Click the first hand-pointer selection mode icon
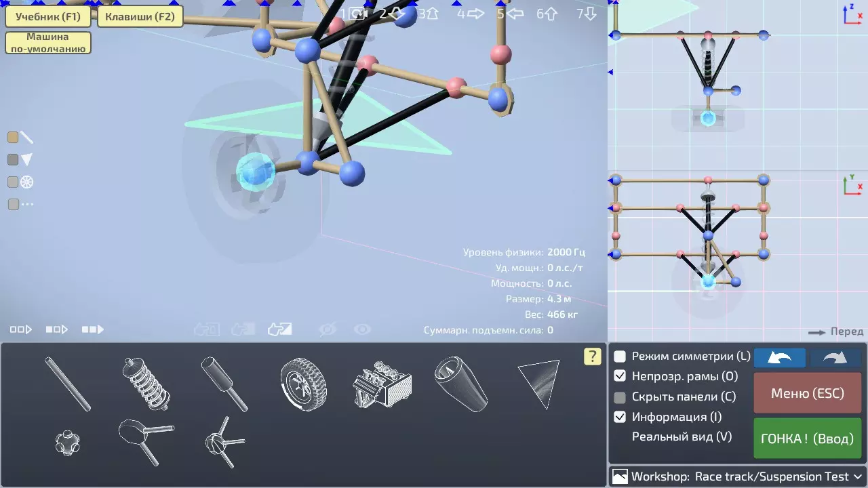868x488 pixels. click(x=206, y=329)
